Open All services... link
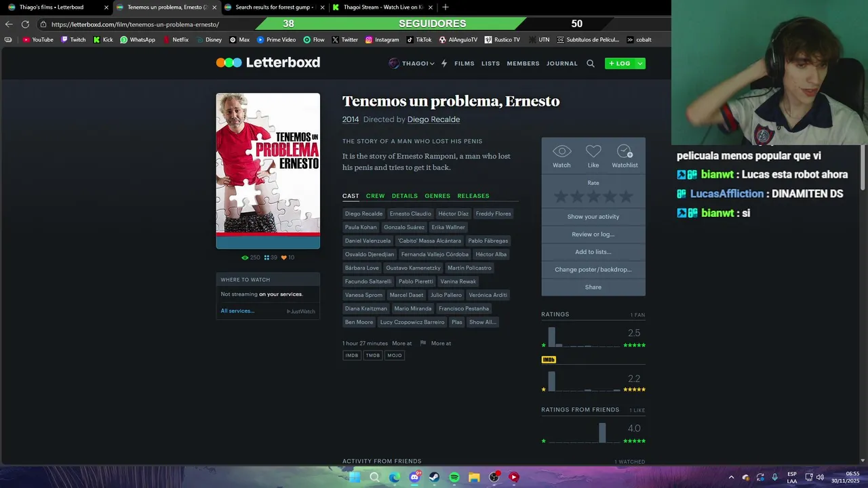Image resolution: width=868 pixels, height=488 pixels. (237, 311)
